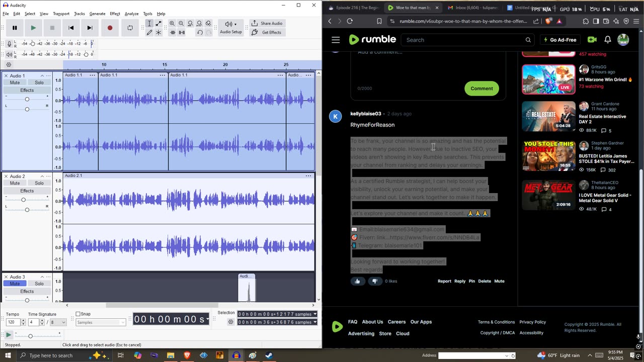The height and width of the screenshot is (362, 644).
Task: Open the Generate menu
Action: (97, 14)
